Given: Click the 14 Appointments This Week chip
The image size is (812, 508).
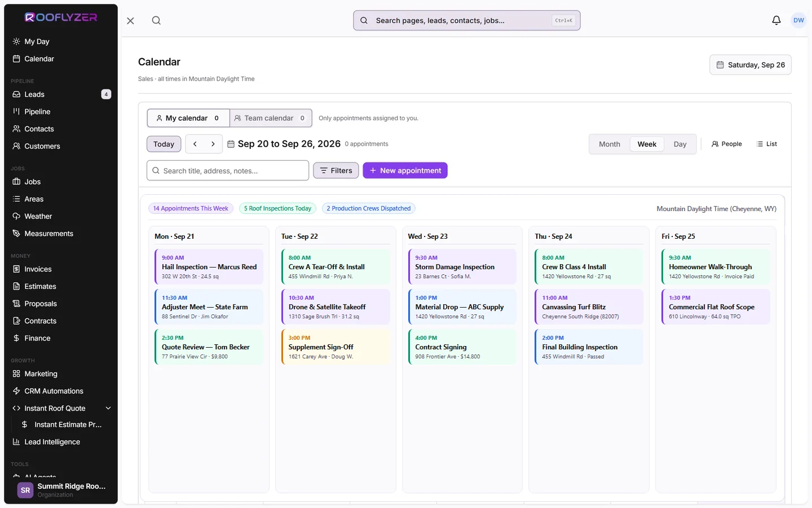Looking at the screenshot, I should [x=191, y=208].
